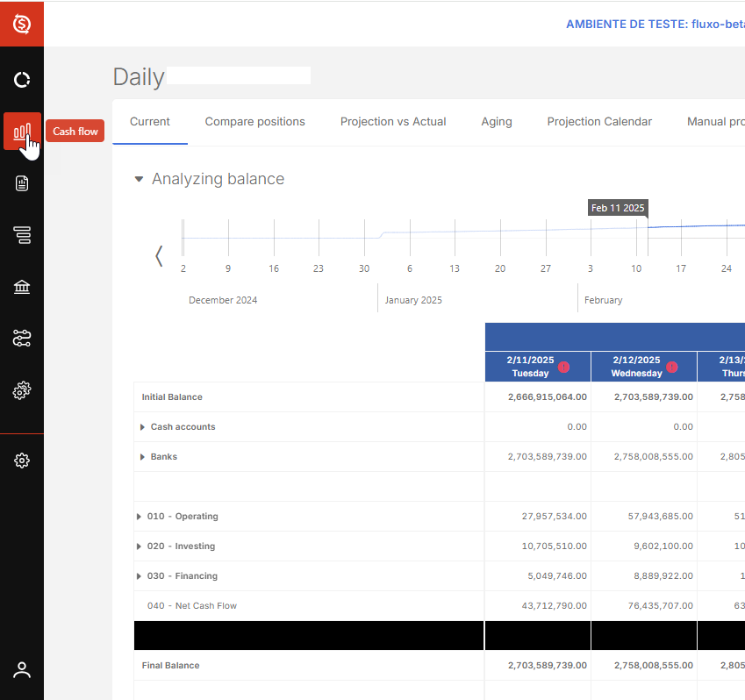
Task: Open the bank building icon in sidebar
Action: point(22,287)
